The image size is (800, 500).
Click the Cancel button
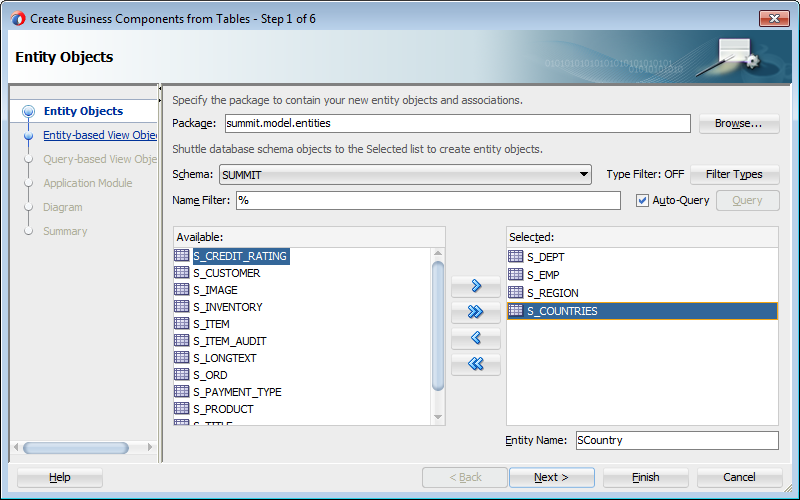click(739, 477)
